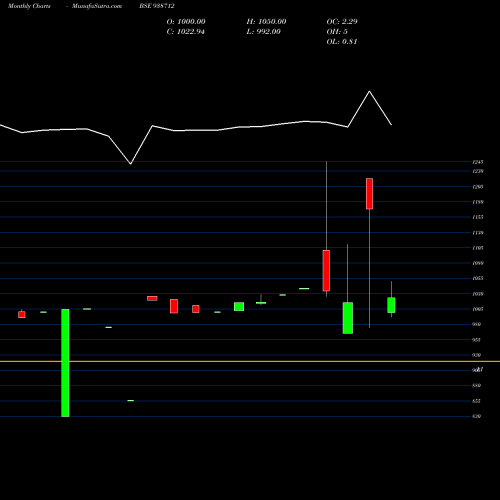
Task: Select the low price L: 992.00
Action: (x=264, y=32)
